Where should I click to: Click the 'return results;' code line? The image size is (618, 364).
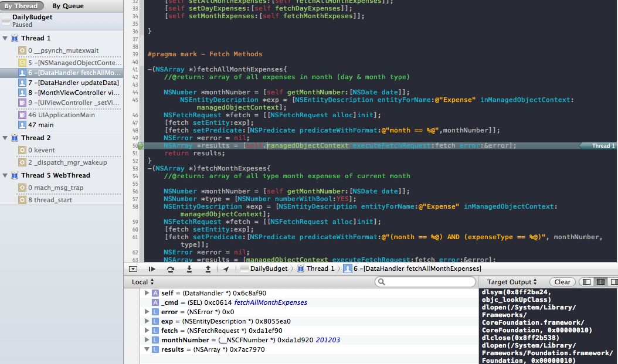pos(195,153)
